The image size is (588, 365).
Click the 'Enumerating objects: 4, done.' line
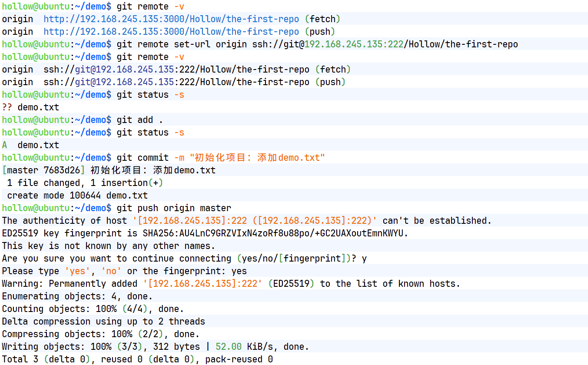77,296
